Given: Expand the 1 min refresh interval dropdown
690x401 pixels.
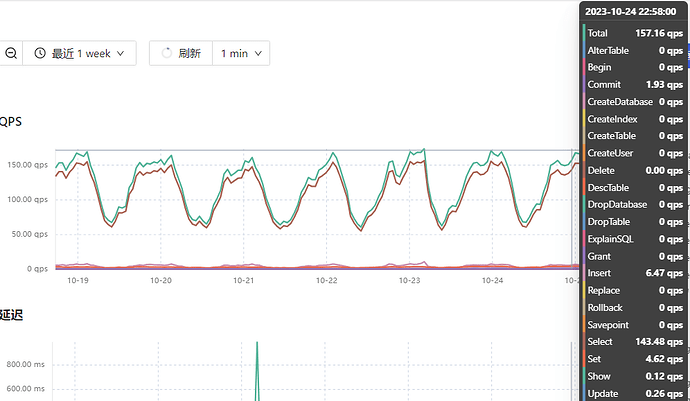Looking at the screenshot, I should pyautogui.click(x=241, y=53).
